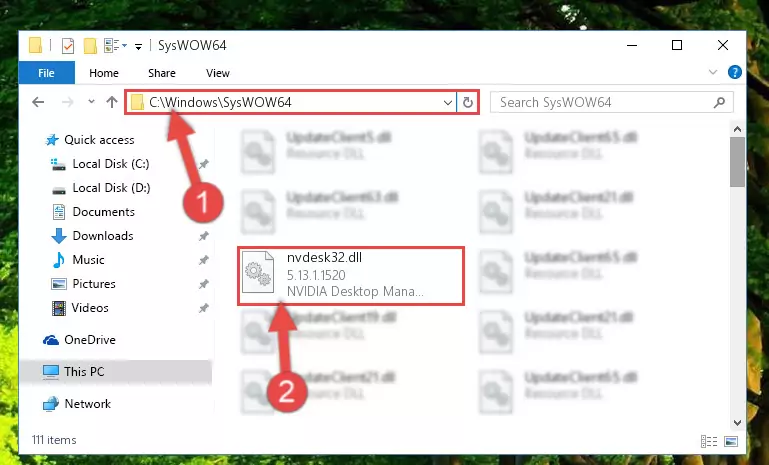Click the pin icon beside Videos
This screenshot has width=769, height=465.
(204, 308)
